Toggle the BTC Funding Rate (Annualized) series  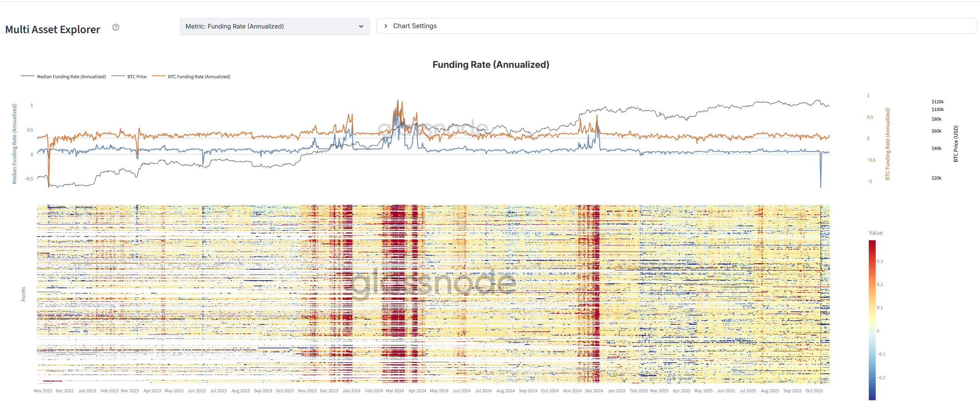(198, 76)
